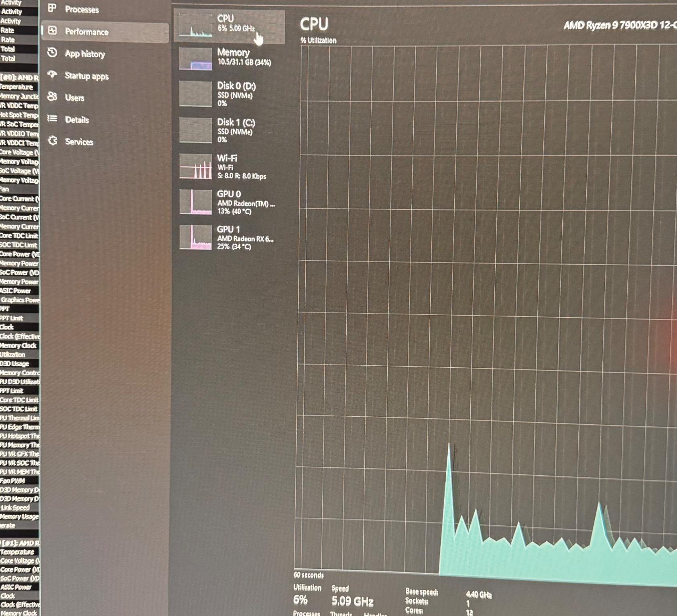Image resolution: width=677 pixels, height=616 pixels.
Task: Click the AMD Ryzen 9 7900X3D processor name
Action: click(620, 25)
